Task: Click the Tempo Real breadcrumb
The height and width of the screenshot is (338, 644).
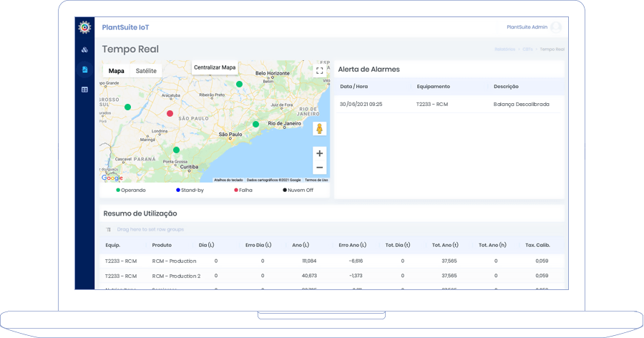Action: pos(552,49)
